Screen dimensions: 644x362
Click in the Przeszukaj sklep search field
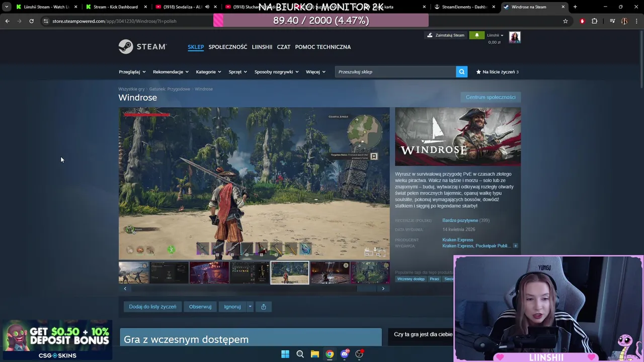click(395, 72)
